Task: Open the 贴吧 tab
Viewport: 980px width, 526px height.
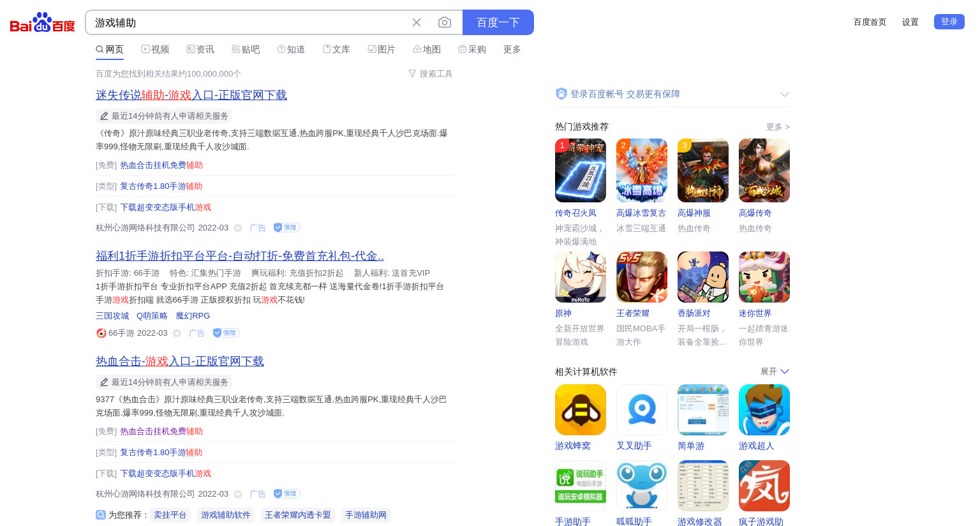Action: click(x=246, y=49)
